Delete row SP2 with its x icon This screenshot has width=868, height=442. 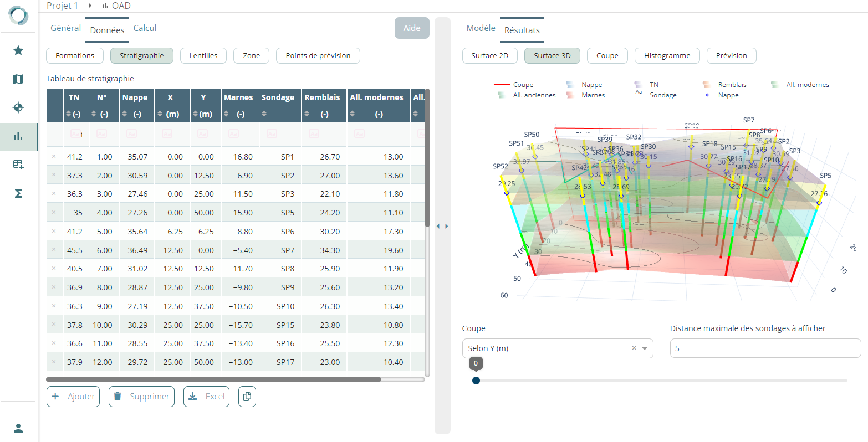click(x=54, y=175)
